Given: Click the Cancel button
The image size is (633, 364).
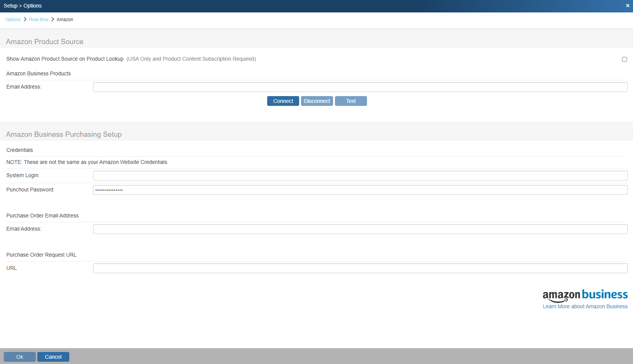Looking at the screenshot, I should [x=53, y=357].
